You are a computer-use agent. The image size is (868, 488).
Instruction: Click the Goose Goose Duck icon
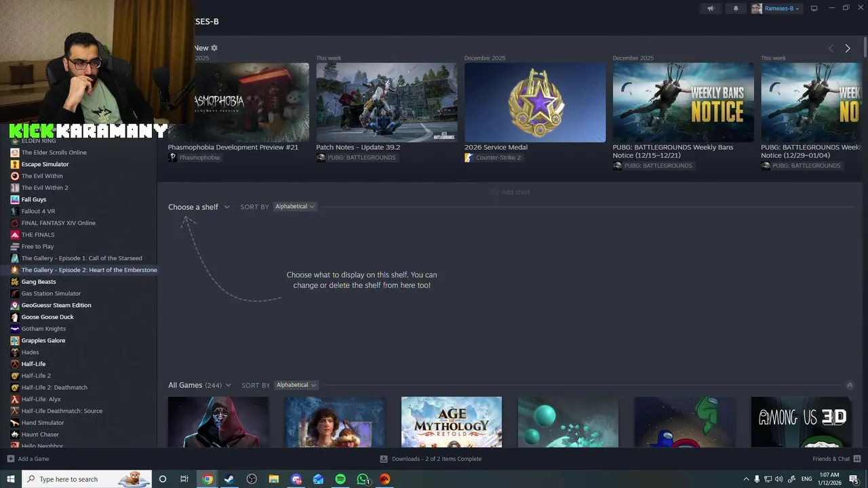pos(15,317)
